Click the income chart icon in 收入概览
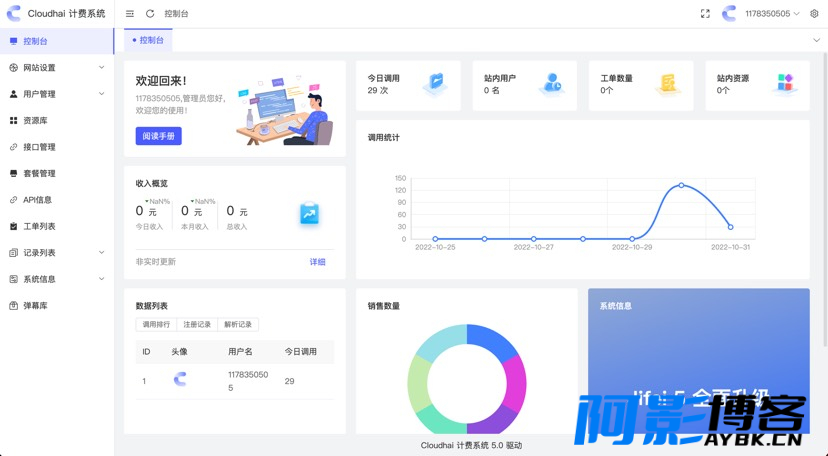 click(309, 214)
